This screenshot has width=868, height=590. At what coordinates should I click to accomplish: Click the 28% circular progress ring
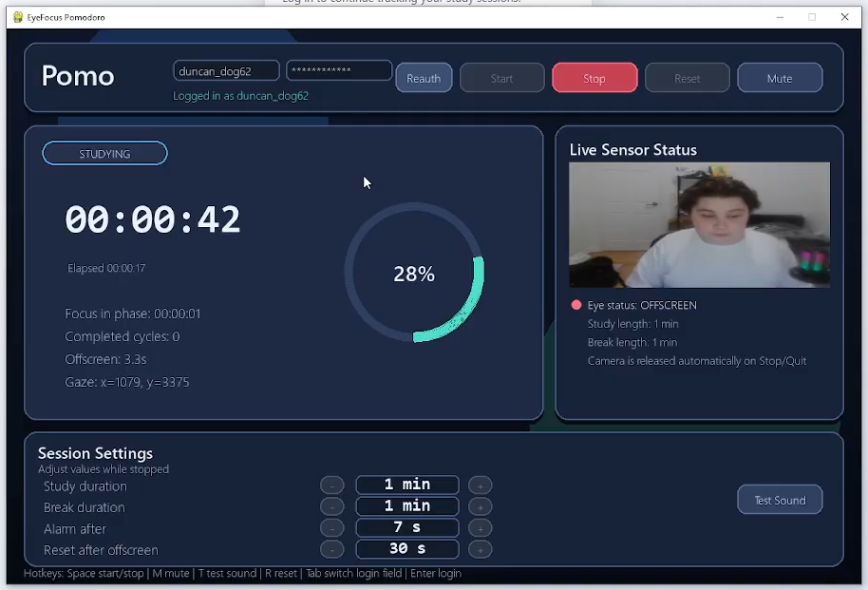pyautogui.click(x=414, y=273)
